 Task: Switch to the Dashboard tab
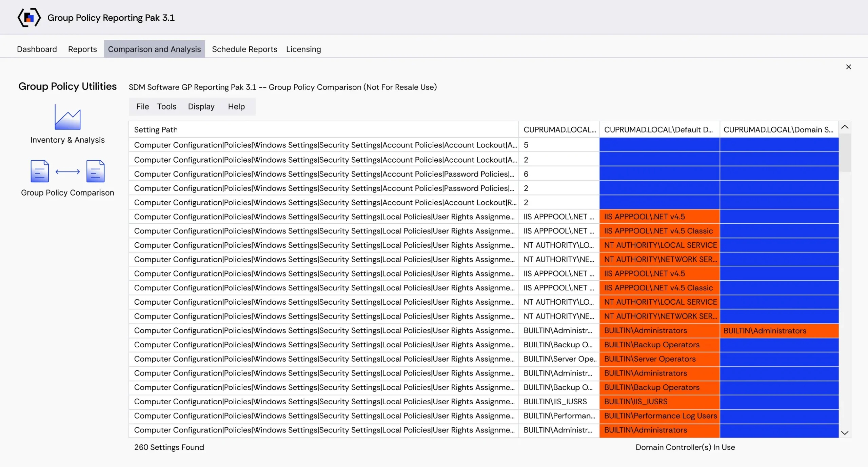click(x=37, y=49)
